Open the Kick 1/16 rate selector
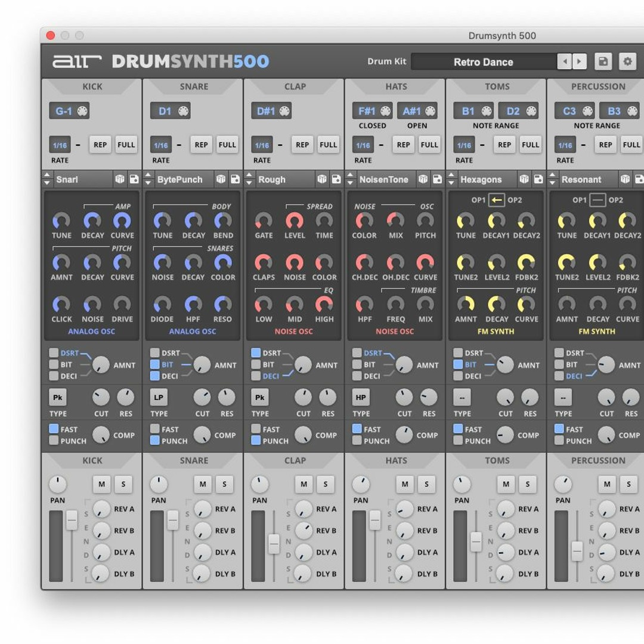 pyautogui.click(x=60, y=145)
